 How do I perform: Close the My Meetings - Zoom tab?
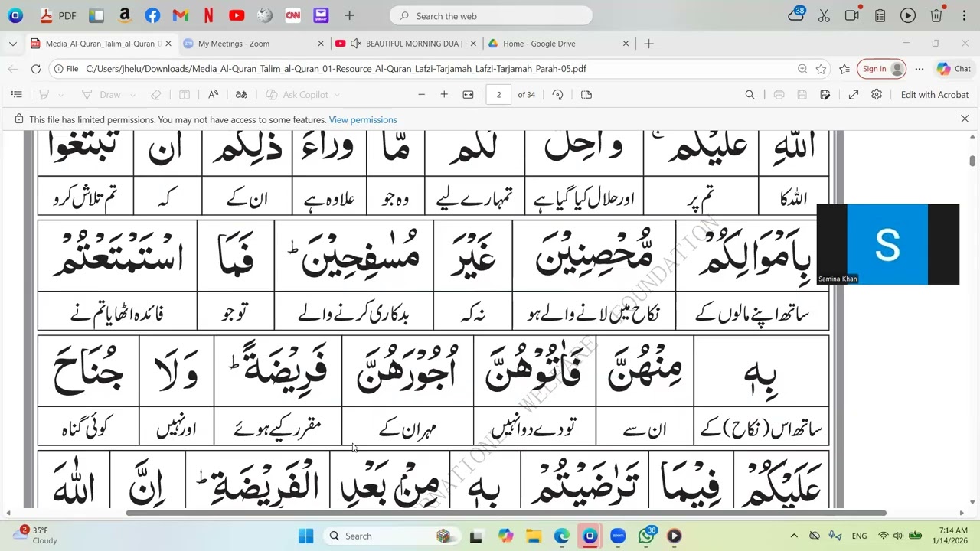[x=322, y=44]
